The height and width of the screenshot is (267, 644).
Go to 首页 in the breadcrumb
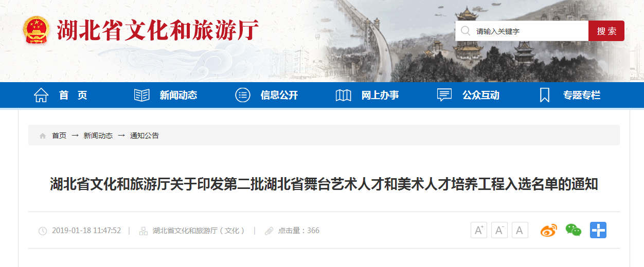(x=59, y=136)
